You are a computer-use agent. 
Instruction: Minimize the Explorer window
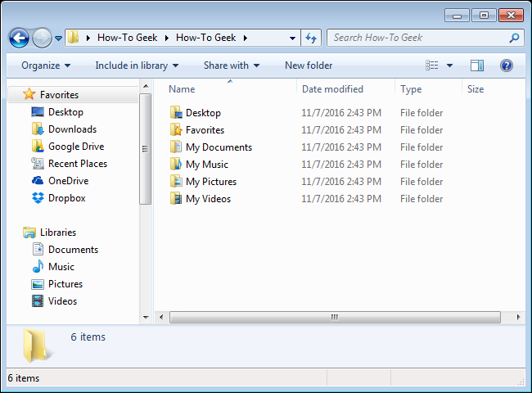457,16
